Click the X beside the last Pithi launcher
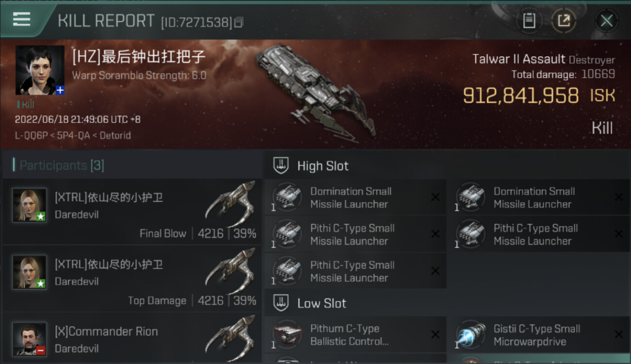The height and width of the screenshot is (364, 631). 435,271
